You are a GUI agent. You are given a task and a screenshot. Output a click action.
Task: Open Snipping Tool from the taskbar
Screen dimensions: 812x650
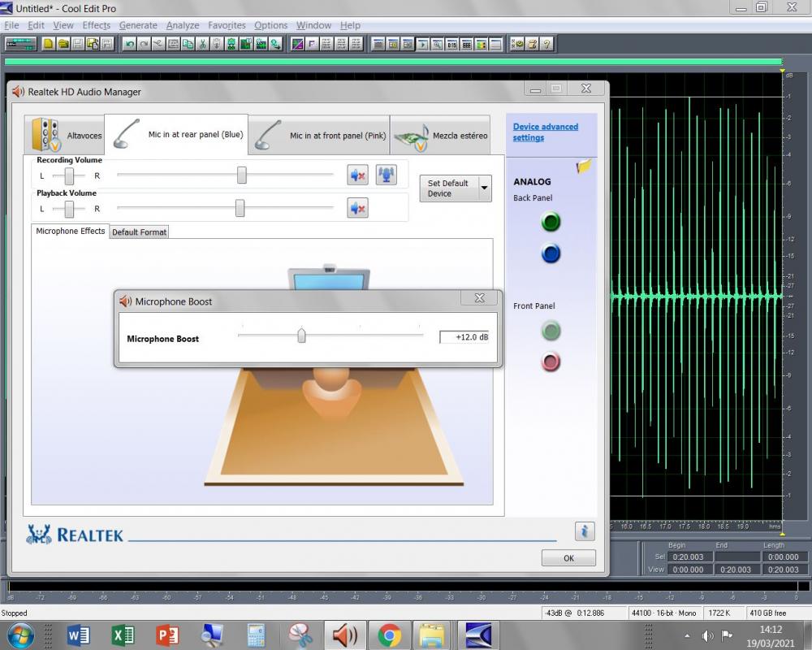coord(300,635)
